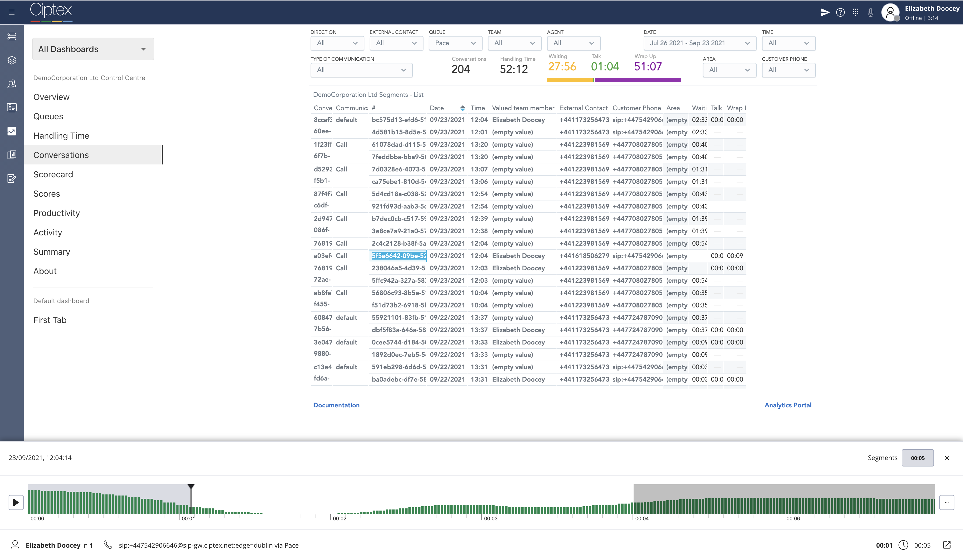The image size is (963, 560).
Task: Click the list card sidebar icon
Action: point(12,108)
